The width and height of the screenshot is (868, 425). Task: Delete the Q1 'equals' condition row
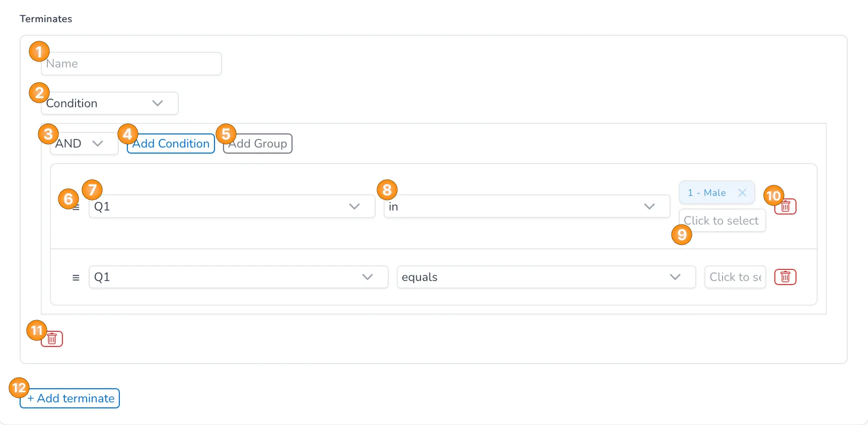click(x=785, y=277)
